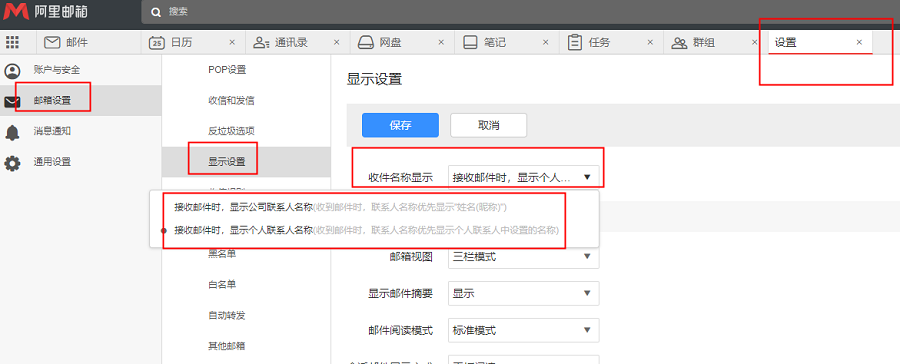
Task: Switch to the 群组 tab
Action: 716,42
